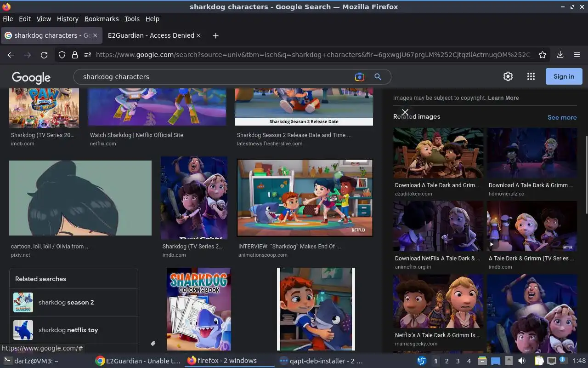588x368 pixels.
Task: Switch to virtual desktop 4
Action: [x=469, y=361]
